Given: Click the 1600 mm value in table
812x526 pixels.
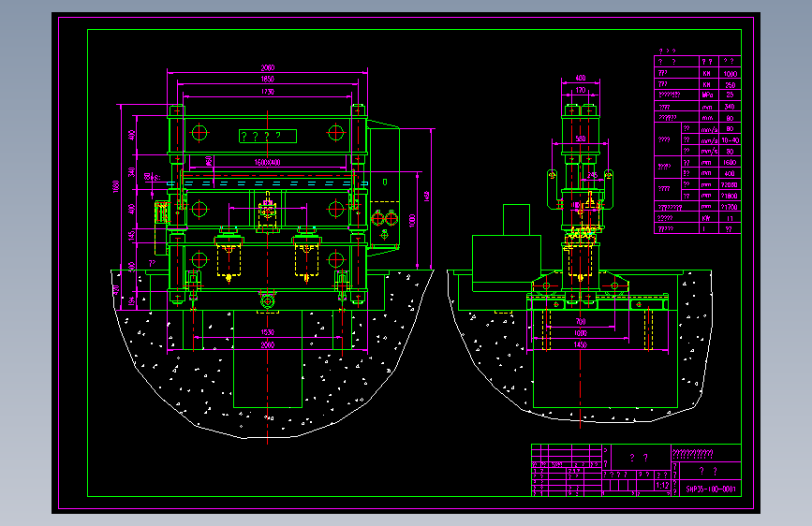Looking at the screenshot, I should tap(730, 163).
